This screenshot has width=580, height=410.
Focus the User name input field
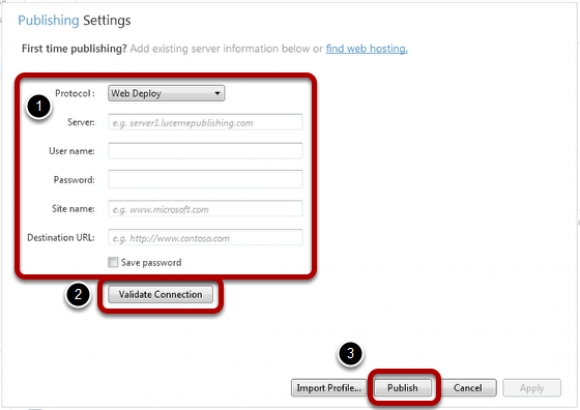205,151
